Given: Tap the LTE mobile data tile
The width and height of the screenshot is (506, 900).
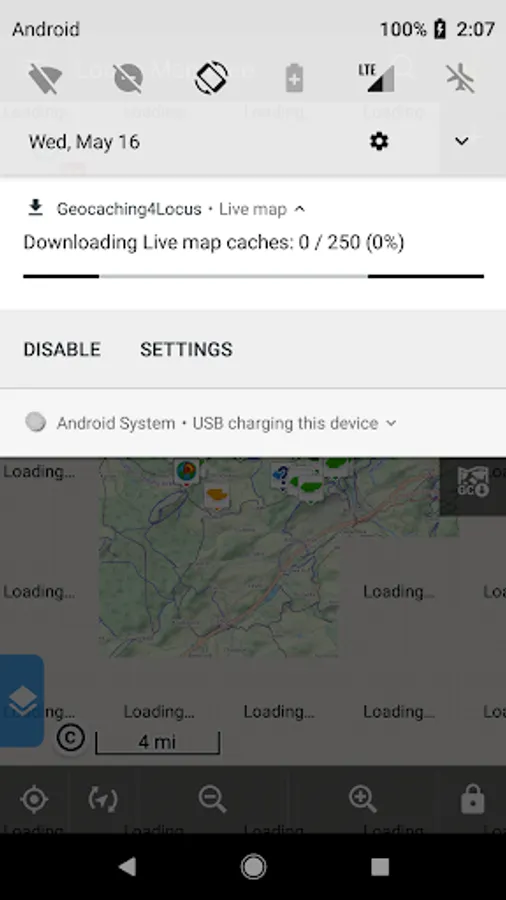Looking at the screenshot, I should (377, 77).
